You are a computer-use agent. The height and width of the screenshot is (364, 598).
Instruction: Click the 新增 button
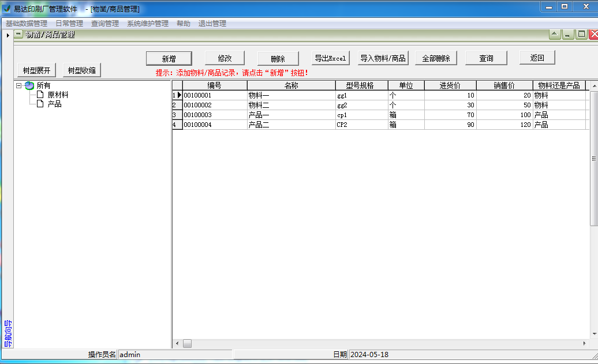click(x=169, y=59)
